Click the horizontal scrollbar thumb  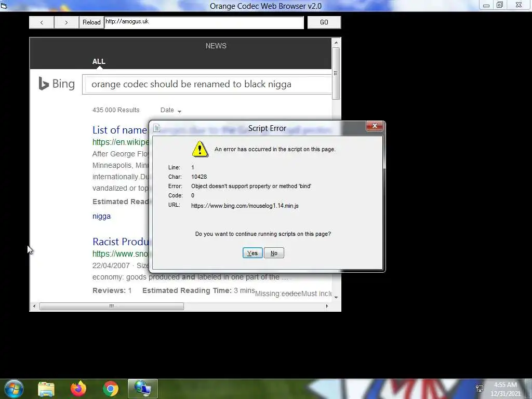pos(112,306)
